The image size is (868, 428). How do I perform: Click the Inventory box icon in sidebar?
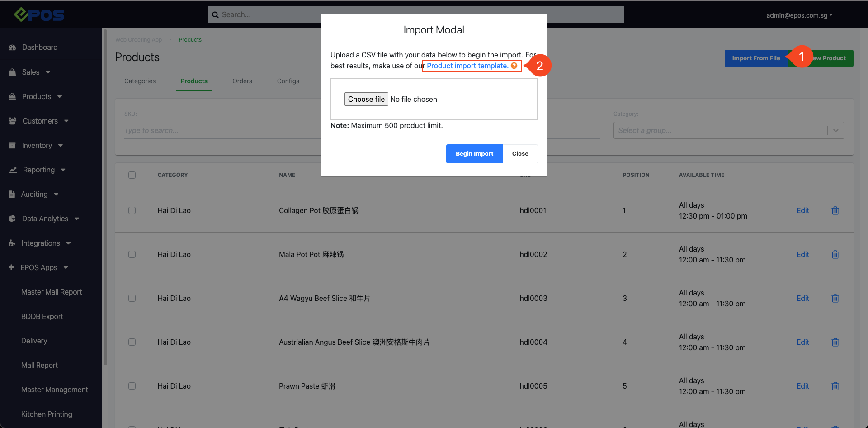click(12, 145)
